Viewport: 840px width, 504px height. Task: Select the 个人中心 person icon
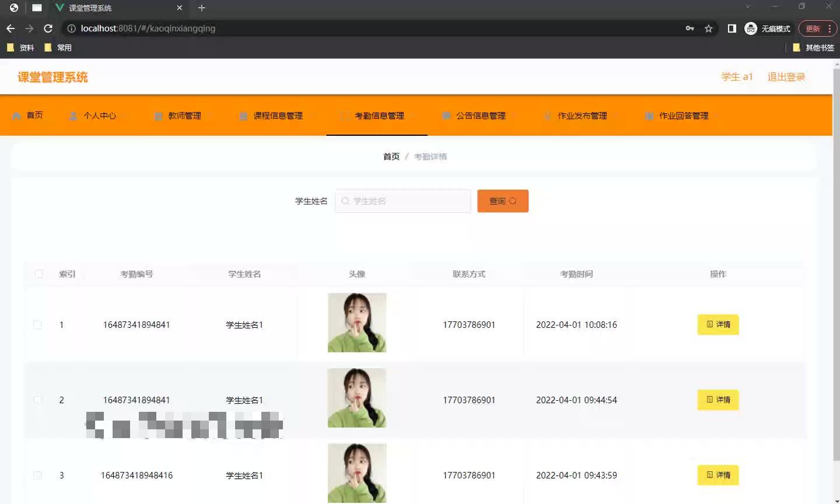click(73, 115)
